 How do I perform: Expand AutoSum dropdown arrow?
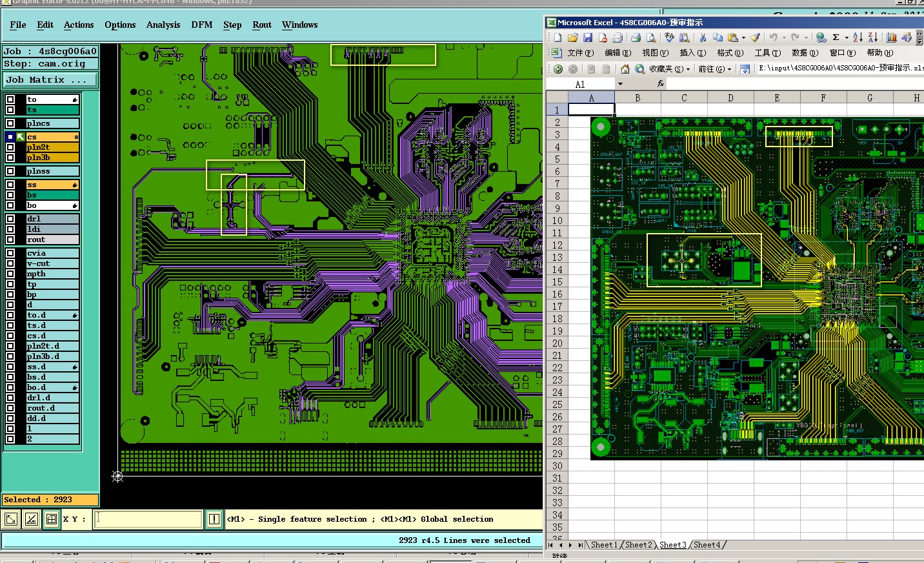point(847,38)
